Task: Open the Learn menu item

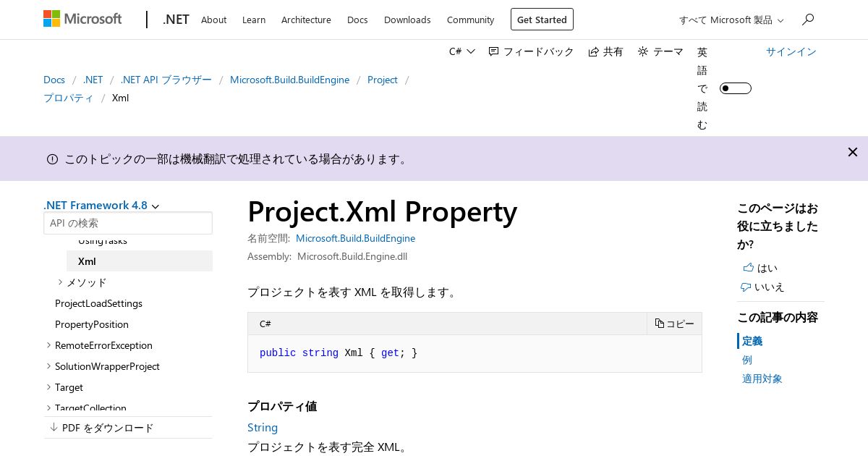Action: pyautogui.click(x=254, y=20)
